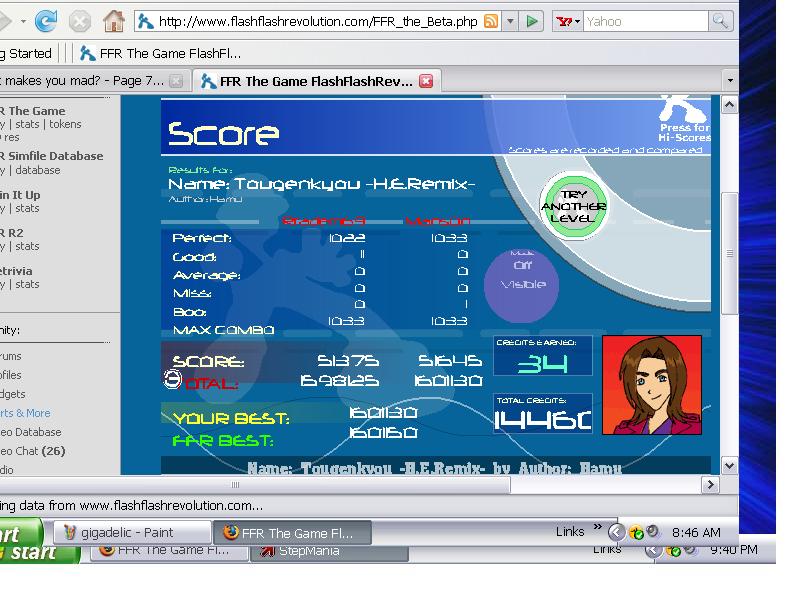Click the horizontal scrollbar thumb
Viewport: 800px width, 600px height.
[255, 485]
